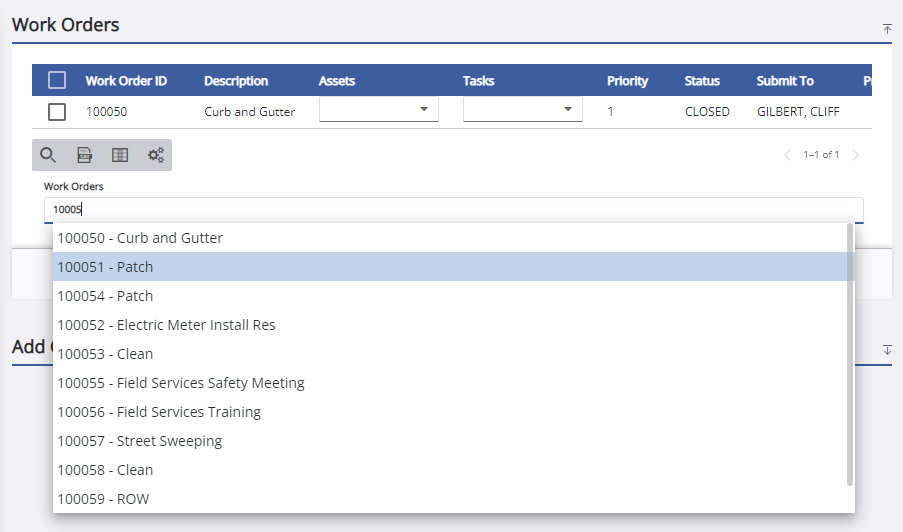903x532 pixels.
Task: Select '100055 - Field Services Safety Meeting'
Action: point(180,383)
